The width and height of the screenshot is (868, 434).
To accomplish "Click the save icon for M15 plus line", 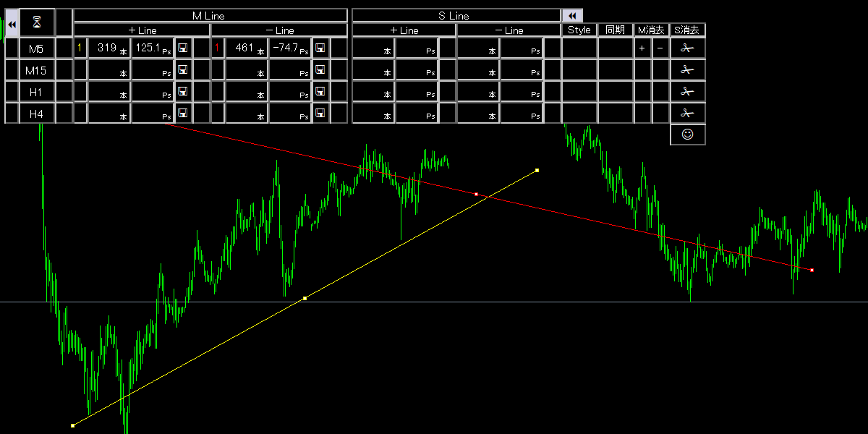I will (182, 70).
